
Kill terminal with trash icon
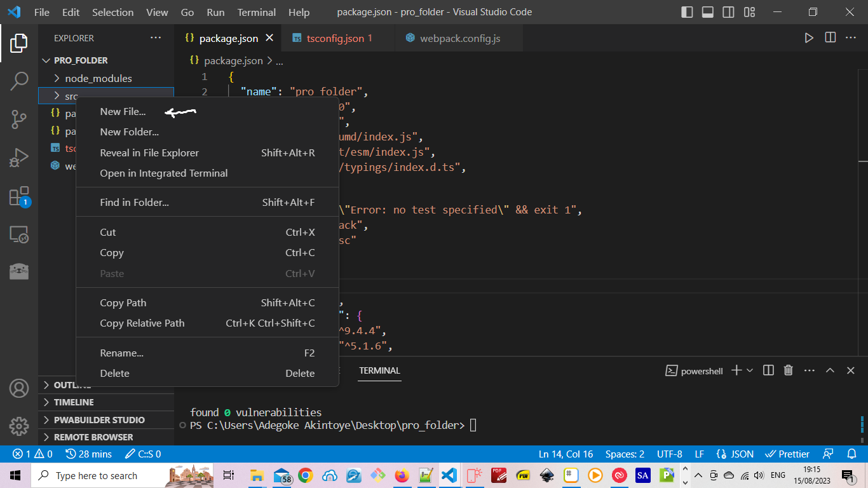pos(788,370)
